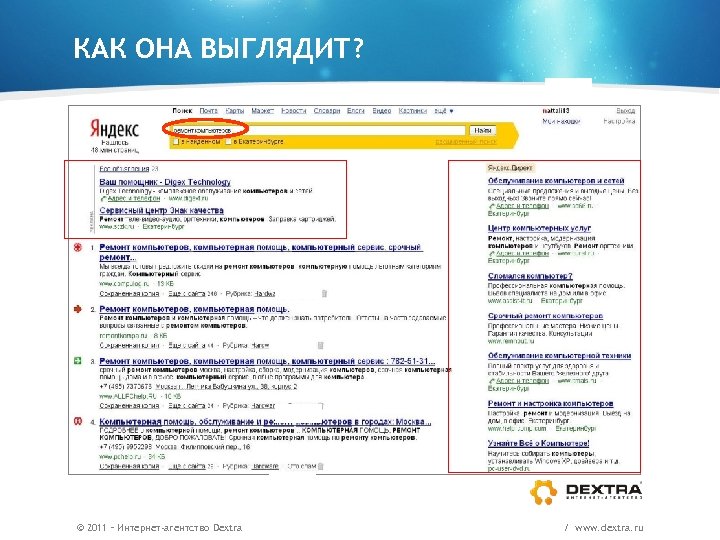This screenshot has width=720, height=540.
Task: Open Видео in Yandex navigation
Action: [382, 111]
